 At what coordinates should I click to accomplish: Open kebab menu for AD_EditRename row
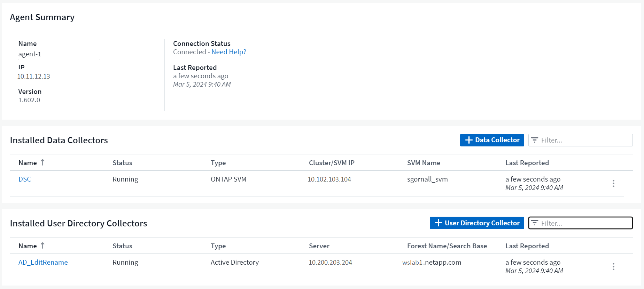coord(613,267)
